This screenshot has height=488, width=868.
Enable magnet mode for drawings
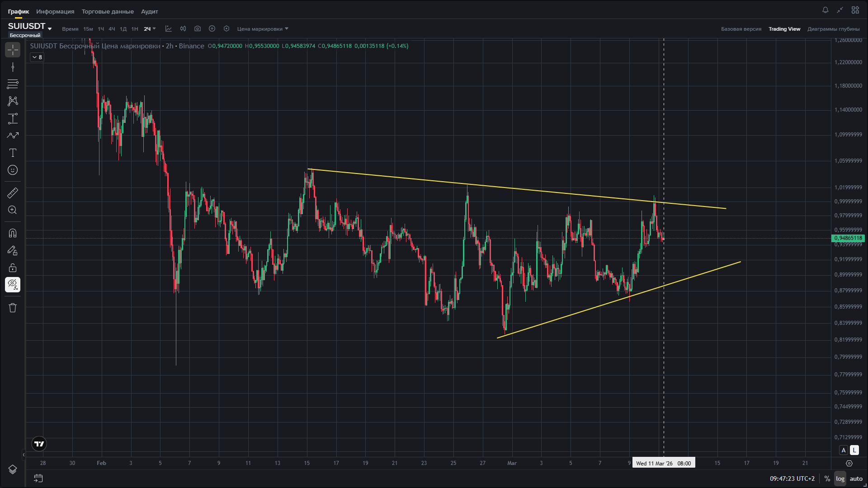click(x=13, y=233)
